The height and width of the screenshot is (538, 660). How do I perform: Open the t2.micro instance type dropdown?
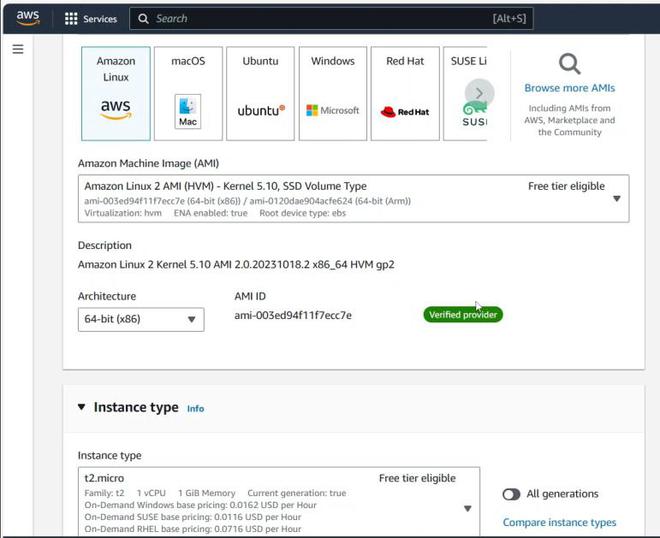[x=279, y=501]
